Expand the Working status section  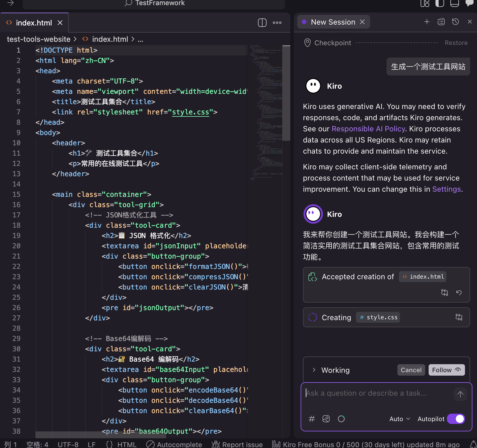(x=314, y=370)
